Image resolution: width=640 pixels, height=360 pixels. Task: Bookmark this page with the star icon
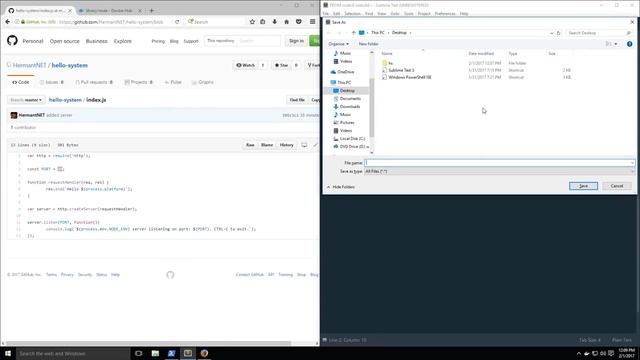pos(252,22)
